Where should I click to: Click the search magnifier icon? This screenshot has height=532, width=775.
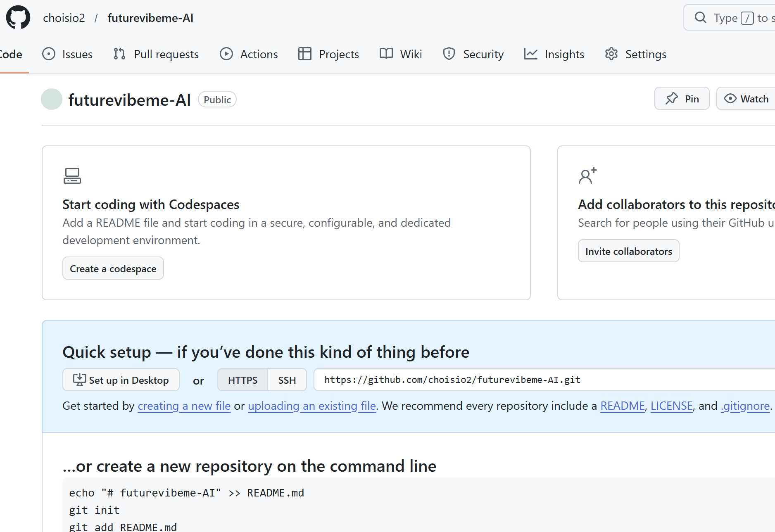(x=701, y=17)
